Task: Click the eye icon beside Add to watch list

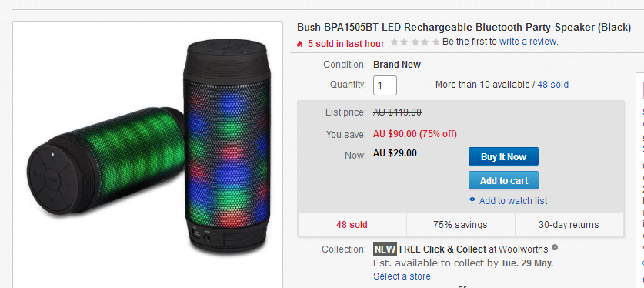Action: coord(472,199)
